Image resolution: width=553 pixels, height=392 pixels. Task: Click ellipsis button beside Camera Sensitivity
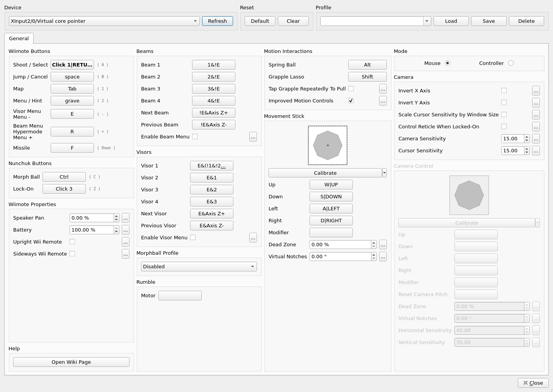click(x=536, y=139)
